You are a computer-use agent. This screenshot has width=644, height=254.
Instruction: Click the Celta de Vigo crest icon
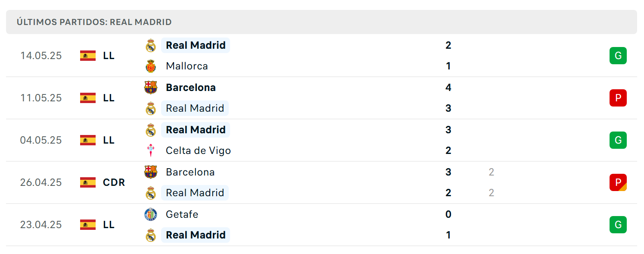(150, 151)
